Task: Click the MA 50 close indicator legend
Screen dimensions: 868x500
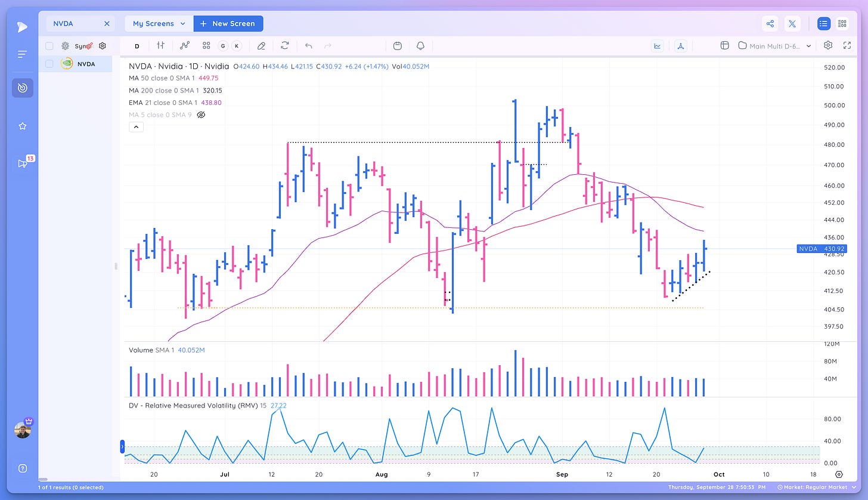Action: [173, 78]
